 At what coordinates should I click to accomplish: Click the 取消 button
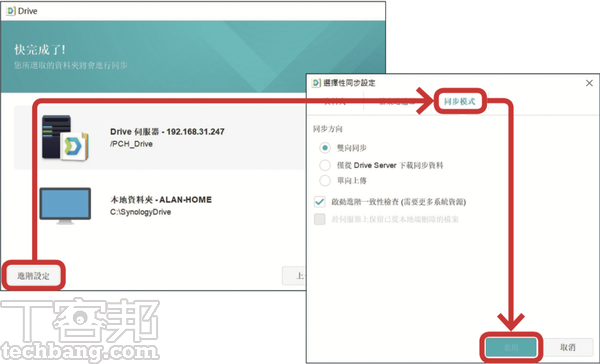click(567, 348)
